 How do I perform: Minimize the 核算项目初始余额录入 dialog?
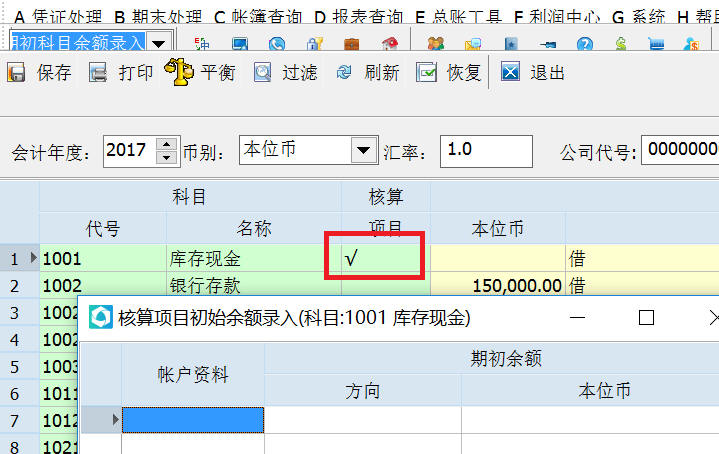tap(577, 317)
